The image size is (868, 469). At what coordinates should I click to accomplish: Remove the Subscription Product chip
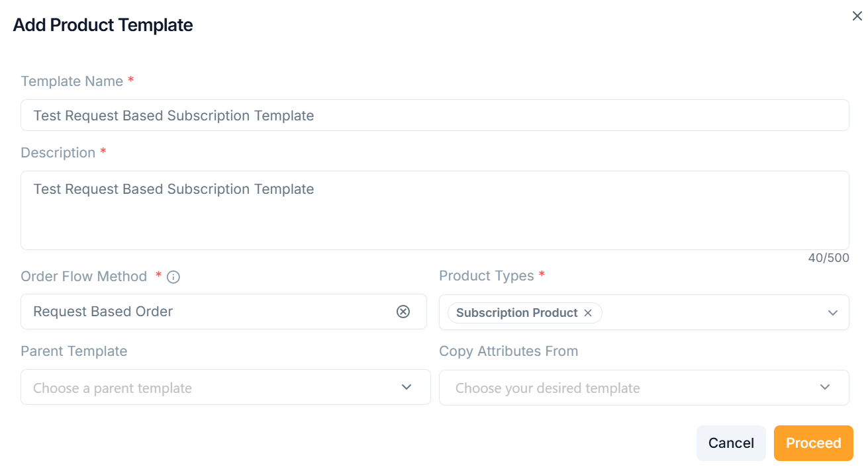[588, 313]
